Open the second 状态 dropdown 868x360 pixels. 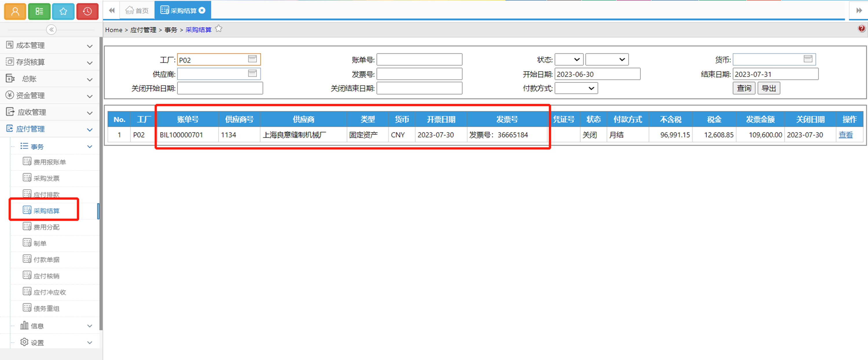[x=607, y=59]
